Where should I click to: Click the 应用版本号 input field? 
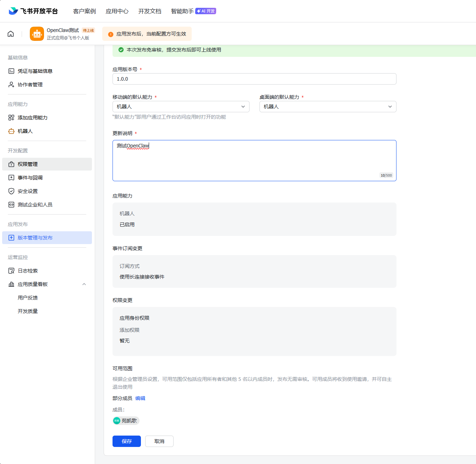(x=254, y=79)
